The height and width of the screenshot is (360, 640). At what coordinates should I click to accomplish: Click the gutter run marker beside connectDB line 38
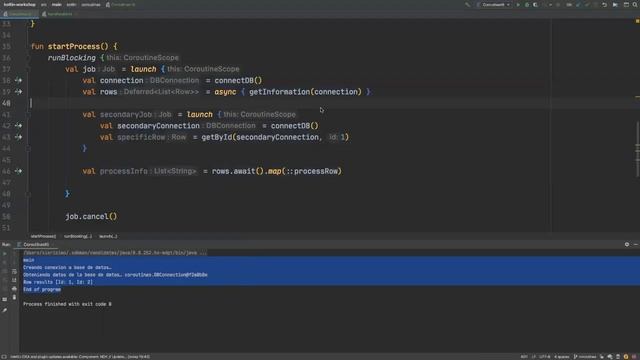pos(18,80)
